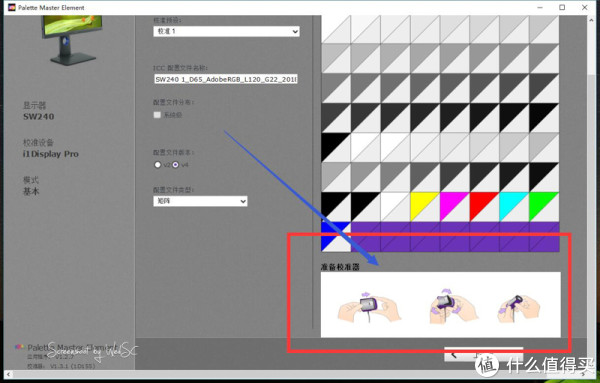
Task: Click the yellow color patch
Action: (x=425, y=207)
